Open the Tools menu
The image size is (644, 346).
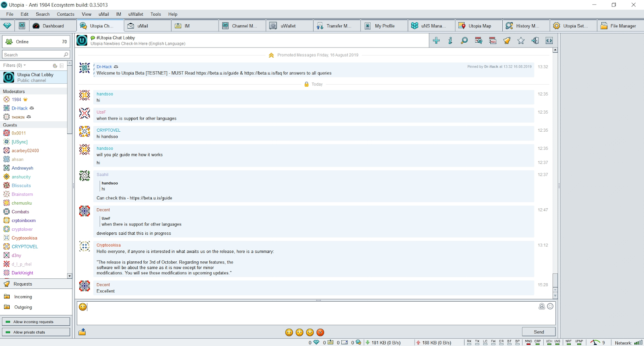[156, 14]
